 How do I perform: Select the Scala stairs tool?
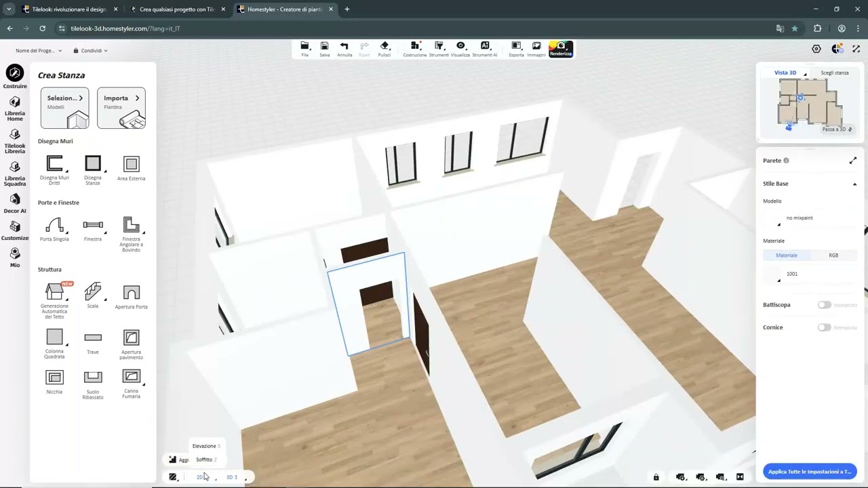93,296
